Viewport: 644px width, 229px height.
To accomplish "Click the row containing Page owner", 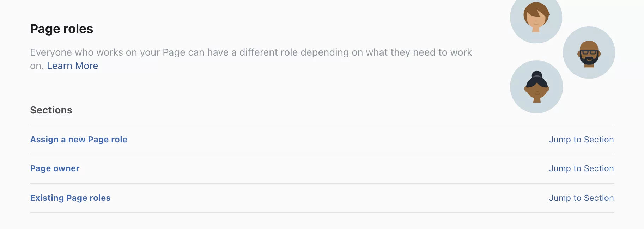I will tap(322, 168).
